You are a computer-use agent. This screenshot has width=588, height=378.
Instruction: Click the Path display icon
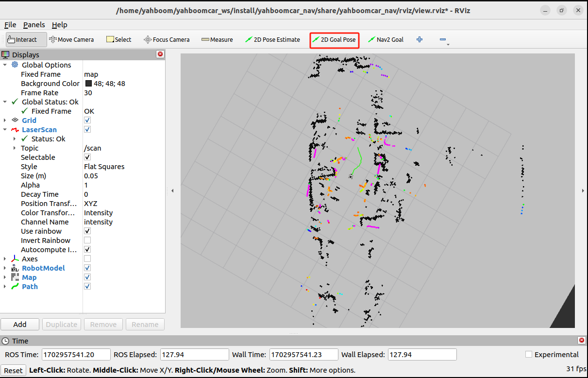15,287
